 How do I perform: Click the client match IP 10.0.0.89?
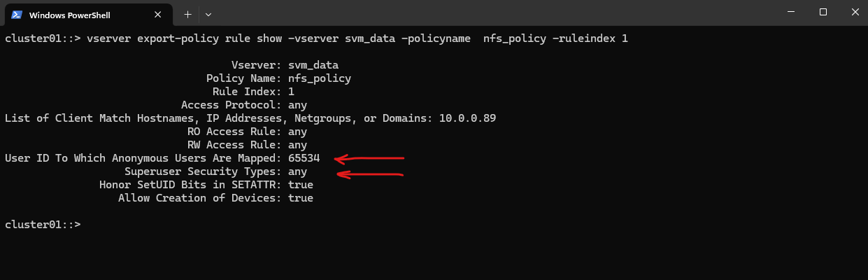point(467,118)
